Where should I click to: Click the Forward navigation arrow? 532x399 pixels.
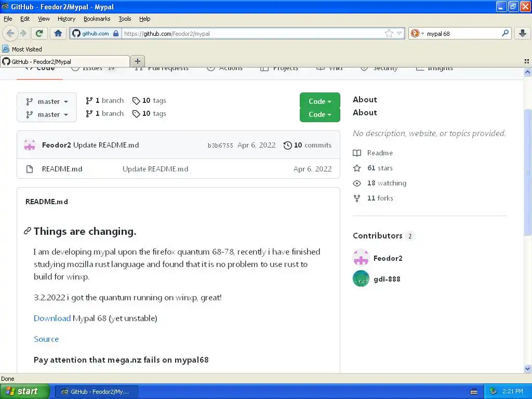pos(23,33)
